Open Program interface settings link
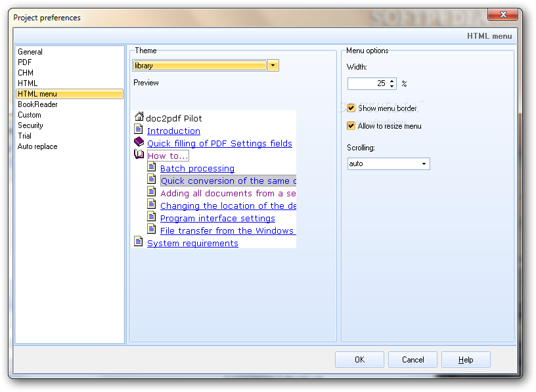Viewport: 536px width, 392px height. (217, 219)
